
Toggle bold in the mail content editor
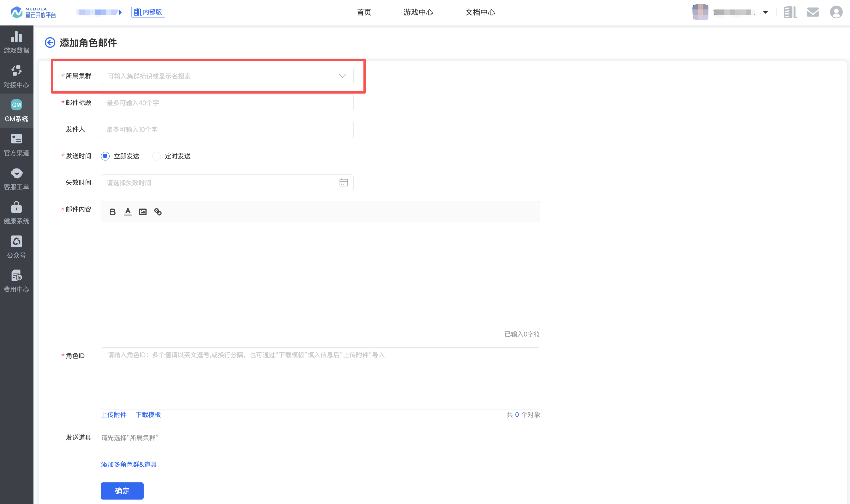113,212
